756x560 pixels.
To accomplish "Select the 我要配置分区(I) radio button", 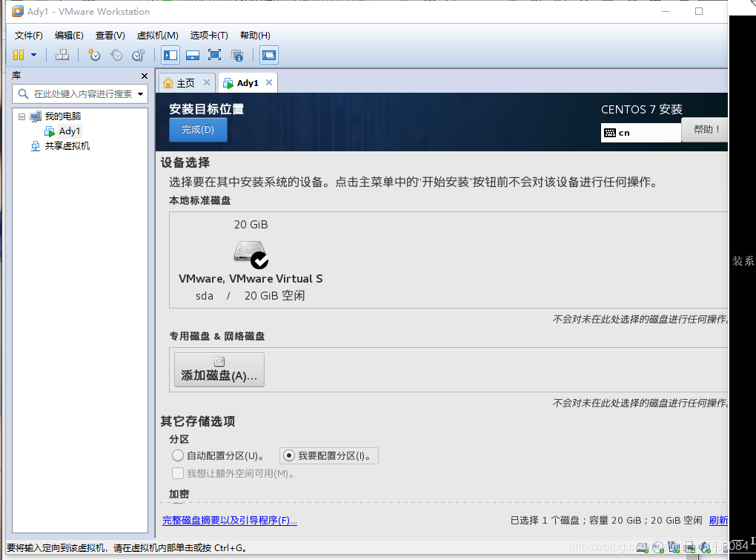I will 288,455.
